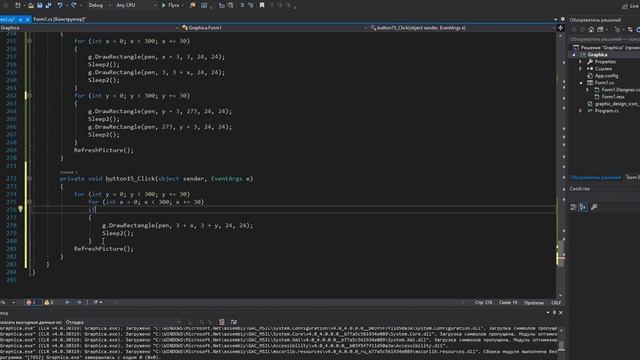Open the Graphica project navigation dropdown
Viewport: 640px width, 360px height.
[90, 28]
